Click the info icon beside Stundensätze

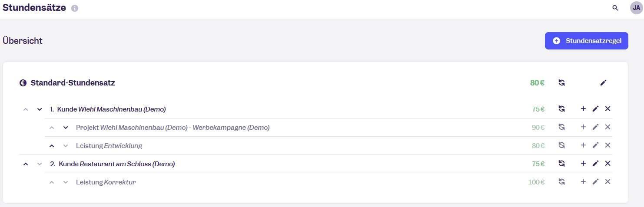(75, 8)
